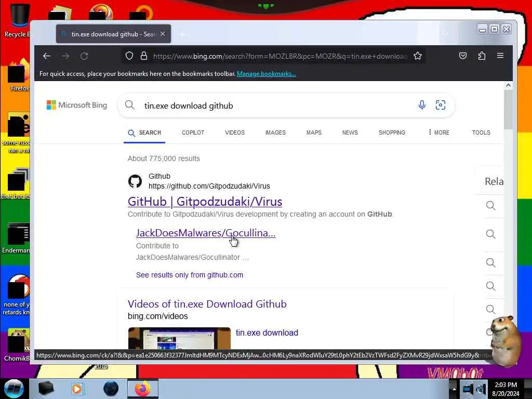Open the Windows Start orb
Screen dimensions: 532x399
pos(14,389)
